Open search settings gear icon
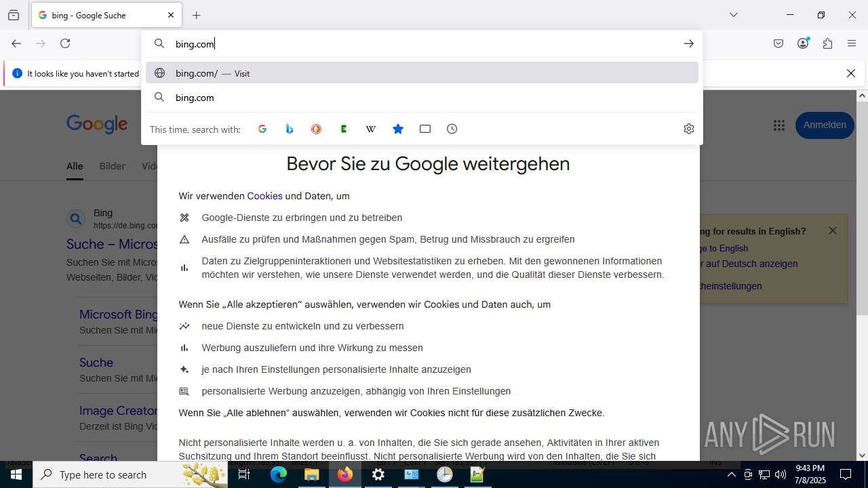Image resolution: width=868 pixels, height=488 pixels. pos(689,129)
